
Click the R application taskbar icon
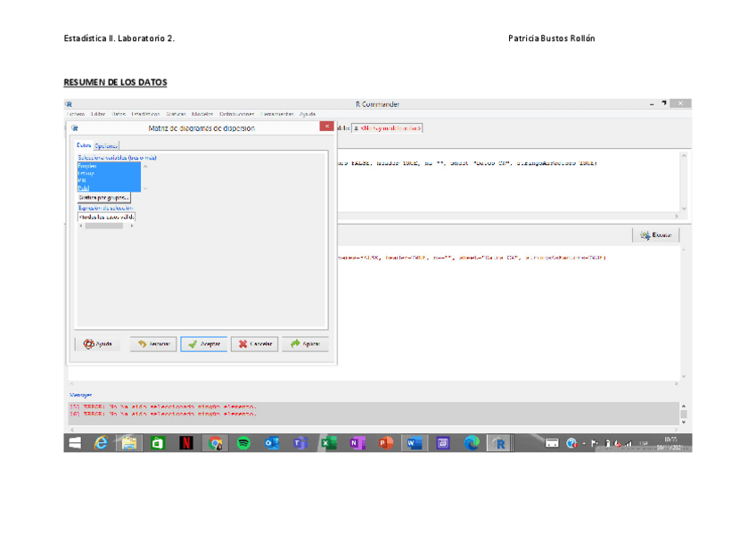coord(499,442)
